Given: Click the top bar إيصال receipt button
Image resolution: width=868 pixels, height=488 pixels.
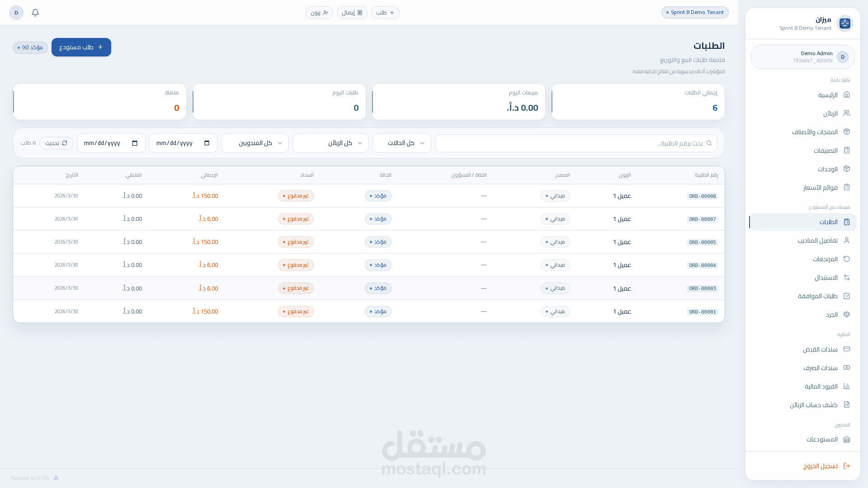Looking at the screenshot, I should (x=352, y=13).
